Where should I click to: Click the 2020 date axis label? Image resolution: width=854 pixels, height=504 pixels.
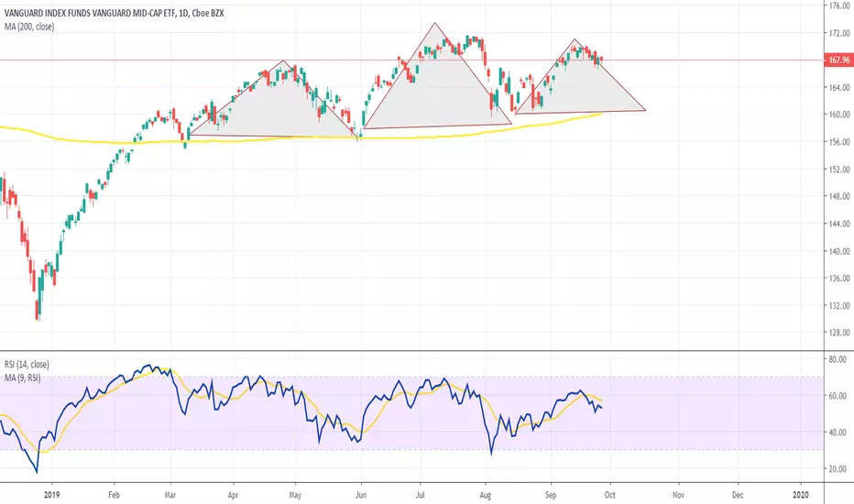801,495
